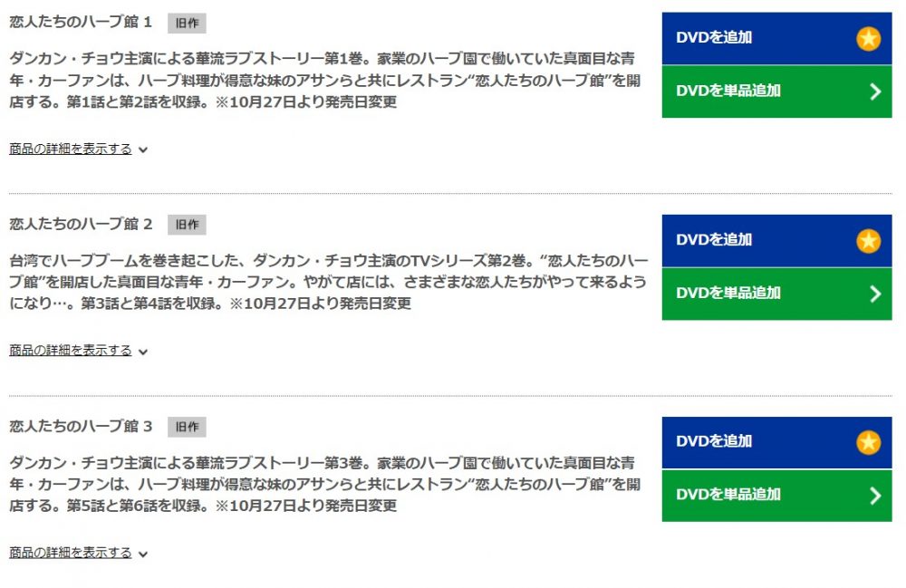Image resolution: width=906 pixels, height=588 pixels.
Task: Add 恋人たちのハーブ館 2 DVD to list
Action: click(x=776, y=240)
